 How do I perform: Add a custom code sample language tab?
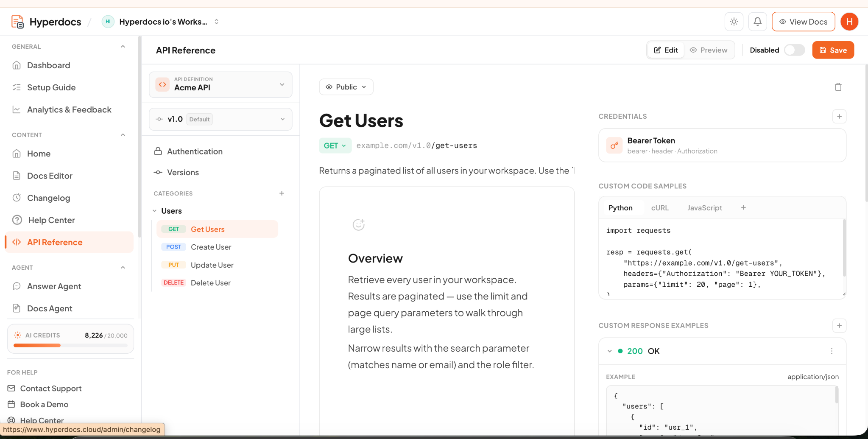tap(743, 207)
